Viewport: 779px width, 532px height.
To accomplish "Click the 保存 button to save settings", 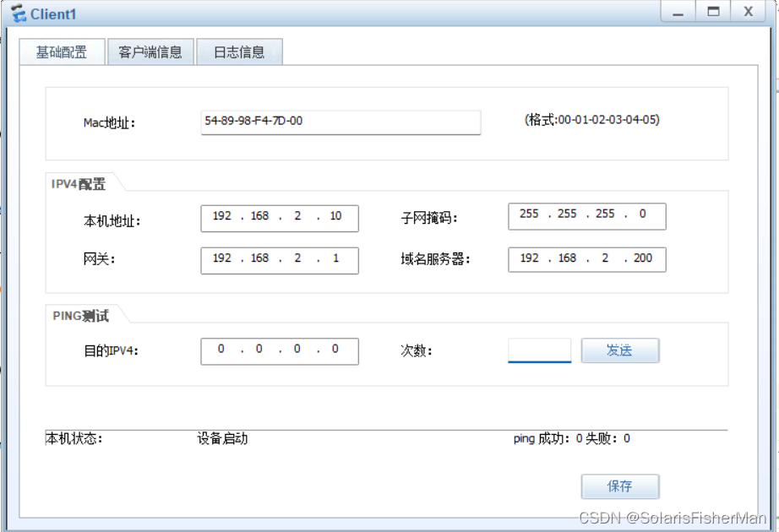I will click(x=620, y=486).
